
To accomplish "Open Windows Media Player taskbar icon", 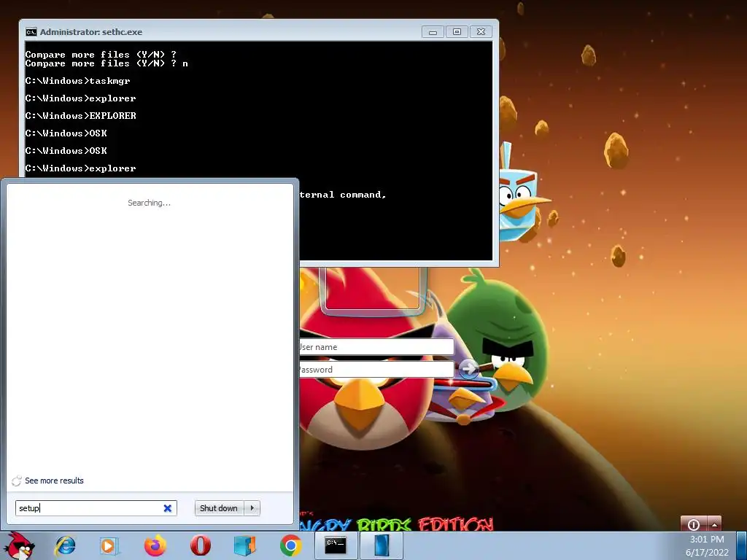I will 109,545.
